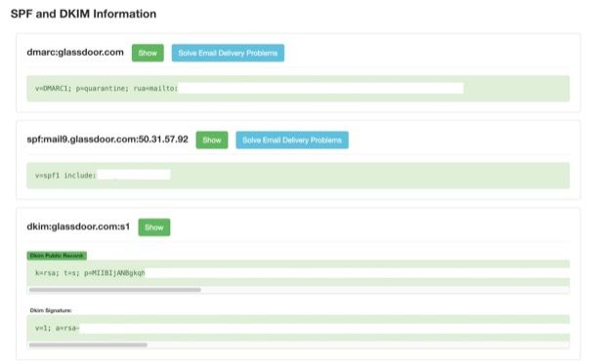Click the Dkim Signature label
596x364 pixels.
51,310
